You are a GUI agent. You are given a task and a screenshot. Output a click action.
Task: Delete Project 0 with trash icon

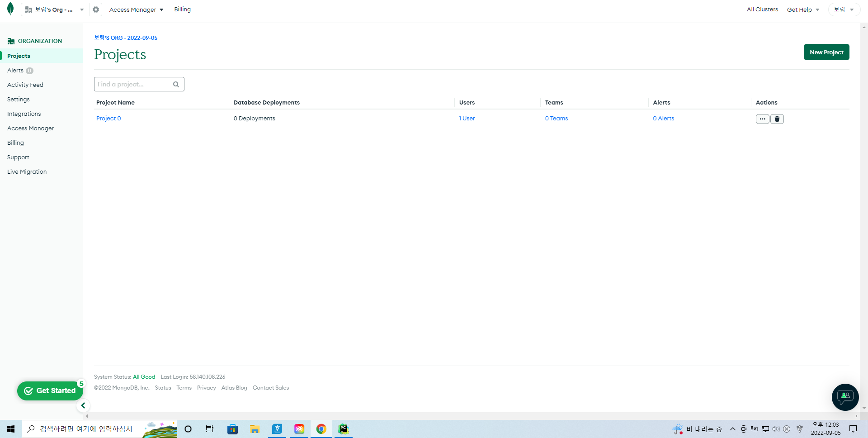[x=777, y=119]
